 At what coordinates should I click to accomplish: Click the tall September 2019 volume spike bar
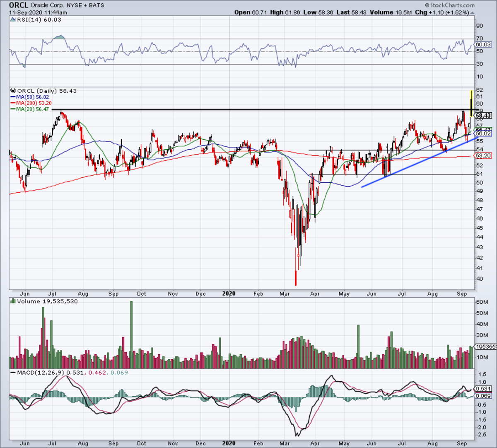(x=131, y=335)
